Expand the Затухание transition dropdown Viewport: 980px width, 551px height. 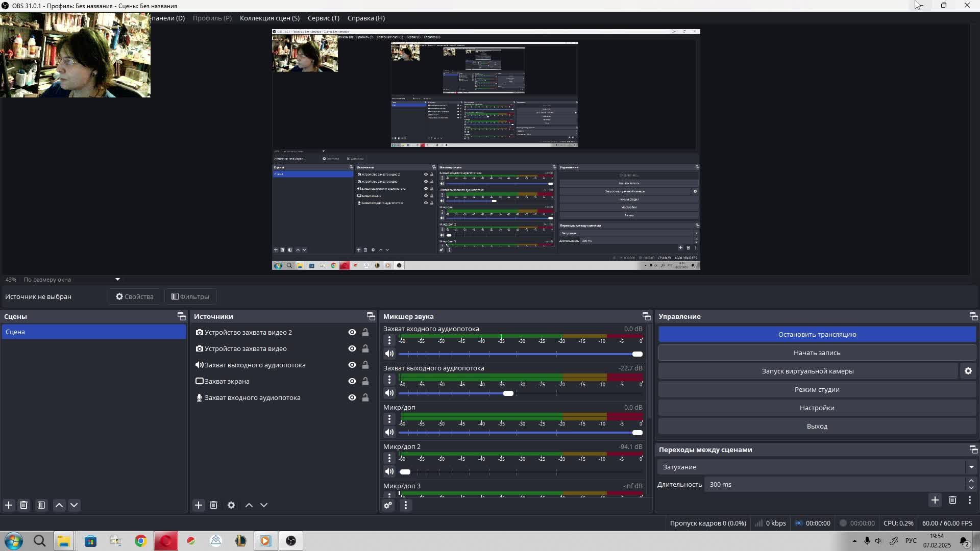click(x=971, y=467)
